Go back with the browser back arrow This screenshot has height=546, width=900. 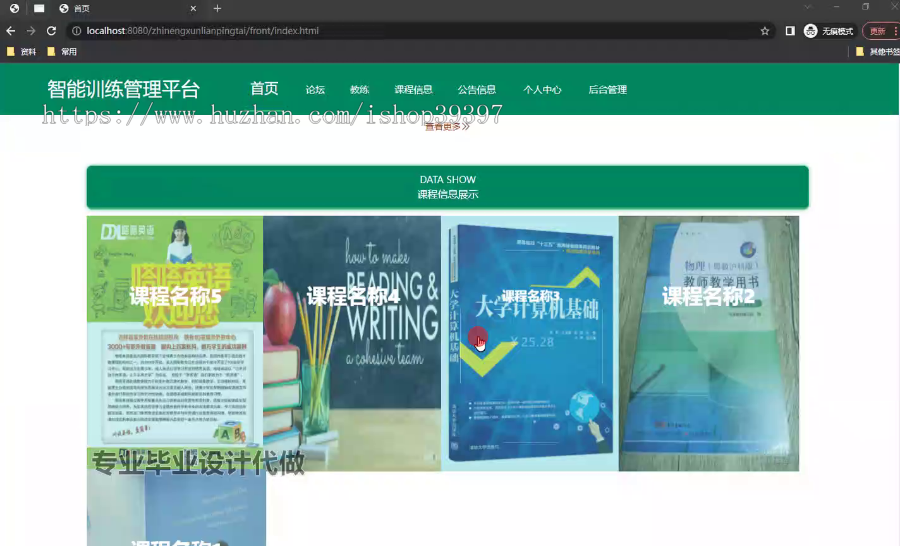click(10, 31)
